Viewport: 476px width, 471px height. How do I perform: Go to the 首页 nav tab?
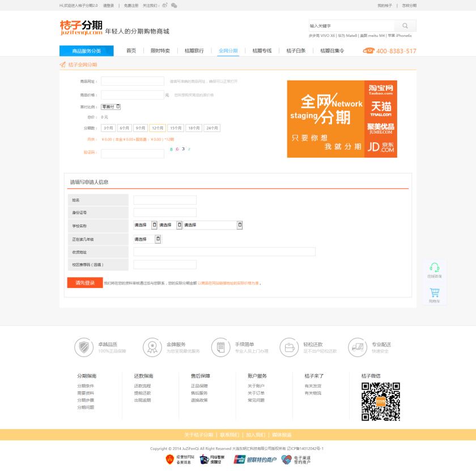pos(131,50)
